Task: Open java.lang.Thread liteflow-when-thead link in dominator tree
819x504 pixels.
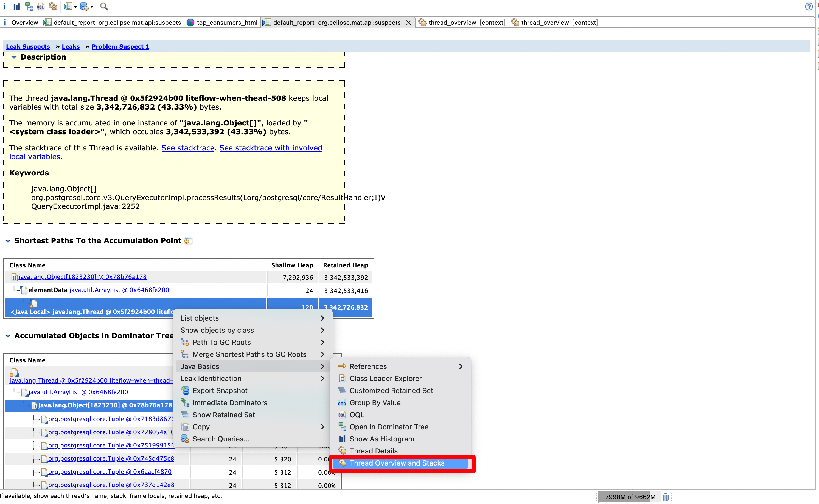Action: pyautogui.click(x=91, y=381)
